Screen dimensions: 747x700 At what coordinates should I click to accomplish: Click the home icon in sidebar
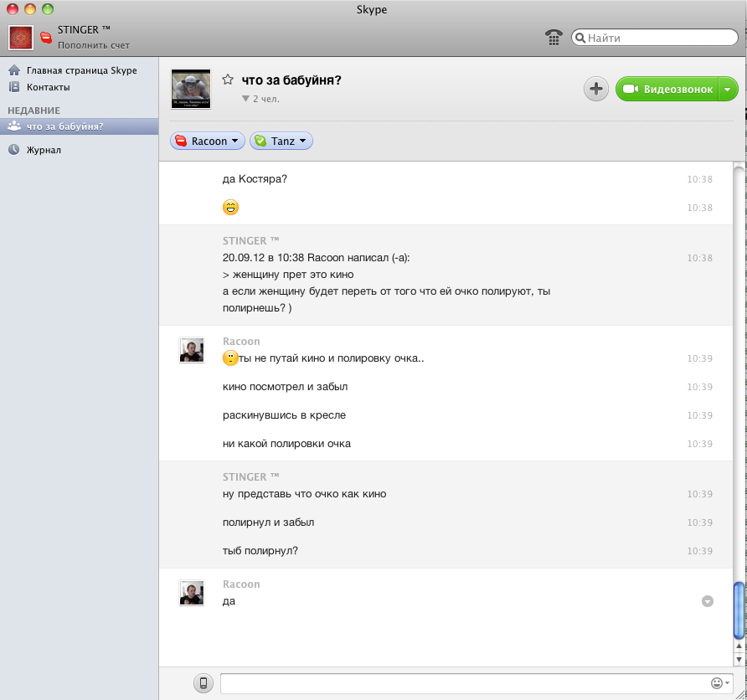tap(14, 70)
